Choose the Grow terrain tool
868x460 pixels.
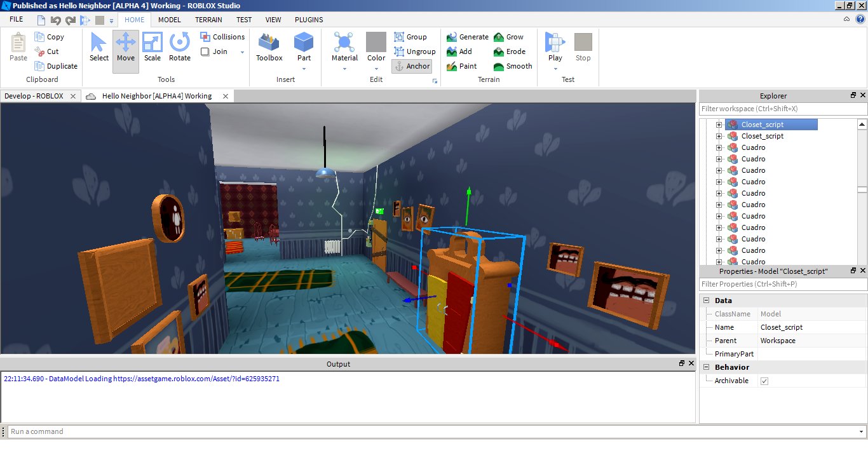pyautogui.click(x=508, y=37)
